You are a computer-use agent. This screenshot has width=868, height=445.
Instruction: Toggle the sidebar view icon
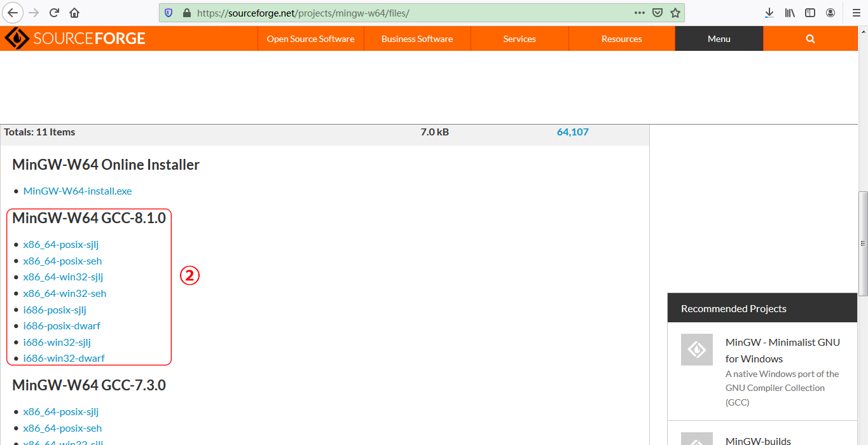(810, 13)
